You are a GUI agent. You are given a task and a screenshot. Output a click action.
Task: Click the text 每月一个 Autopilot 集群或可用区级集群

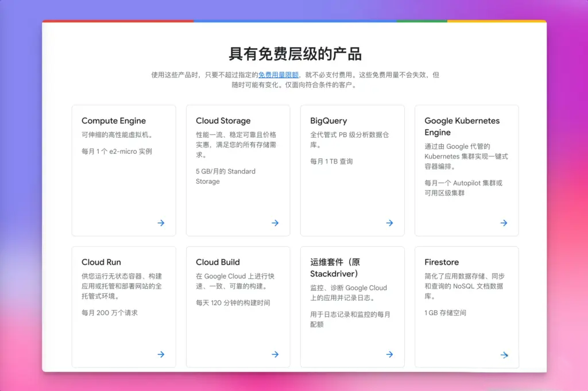(463, 188)
